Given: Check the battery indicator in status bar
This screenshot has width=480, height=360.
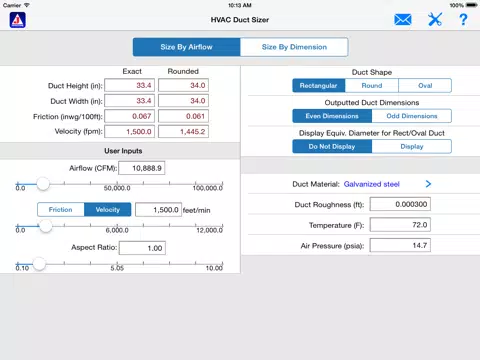Looking at the screenshot, I should pos(472,5).
